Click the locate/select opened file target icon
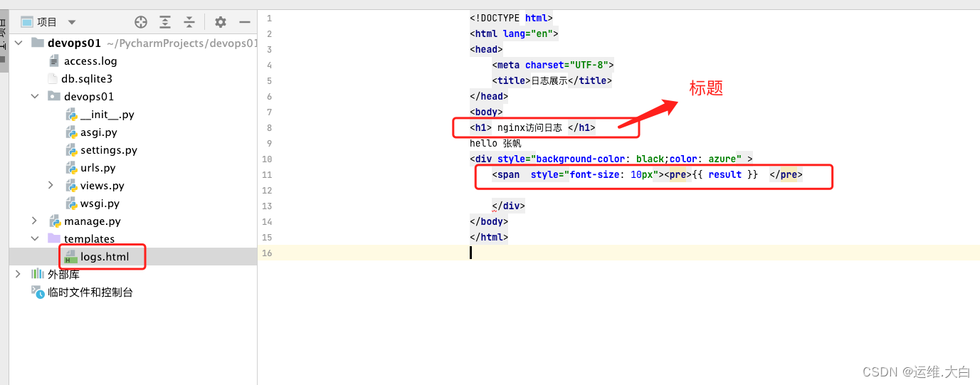The image size is (980, 385). click(x=141, y=22)
